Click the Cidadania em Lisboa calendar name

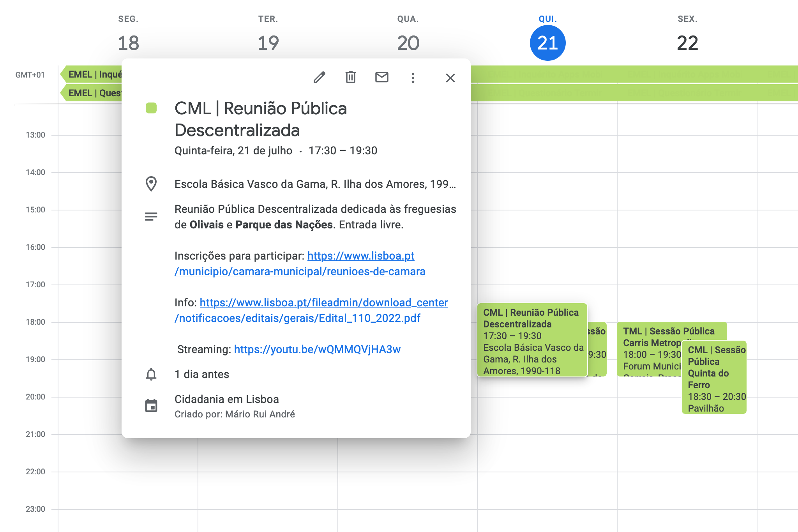coord(227,399)
